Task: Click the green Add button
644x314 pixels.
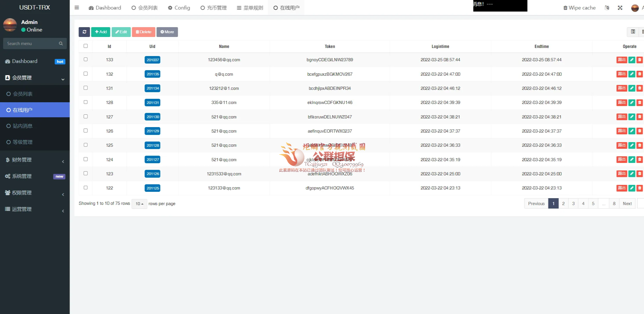Action: click(101, 32)
